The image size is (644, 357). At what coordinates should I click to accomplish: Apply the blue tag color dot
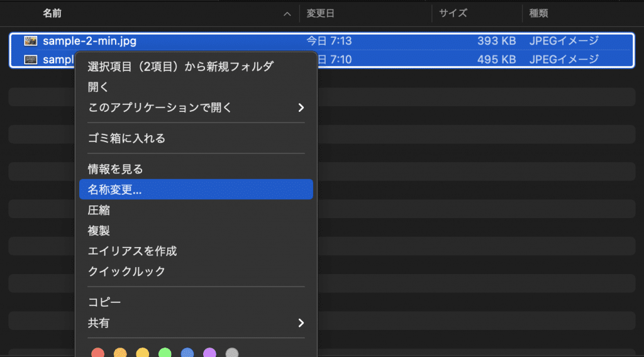tap(187, 353)
